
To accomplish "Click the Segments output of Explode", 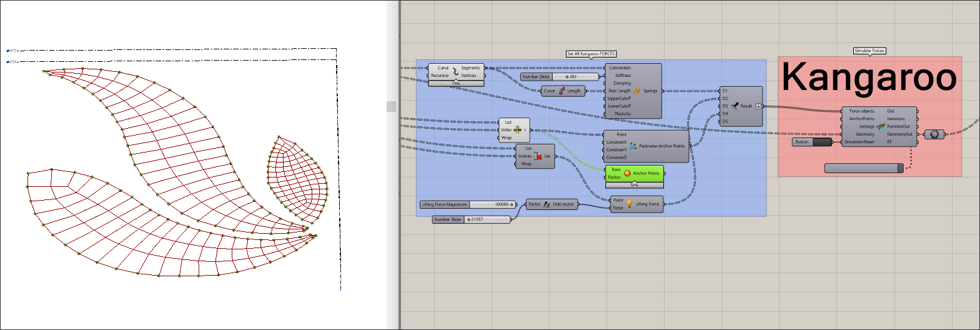I will pyautogui.click(x=470, y=67).
